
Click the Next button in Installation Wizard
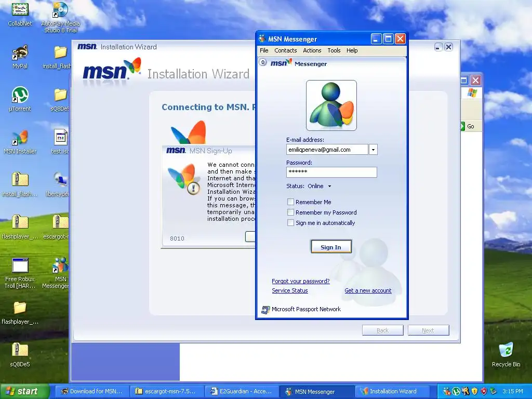[429, 330]
